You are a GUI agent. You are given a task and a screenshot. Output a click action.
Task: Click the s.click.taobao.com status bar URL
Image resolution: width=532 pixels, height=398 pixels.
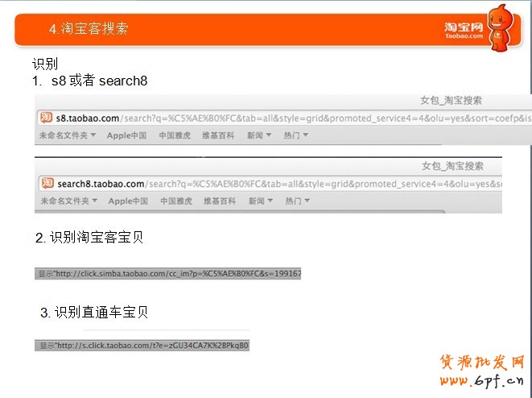tap(142, 346)
